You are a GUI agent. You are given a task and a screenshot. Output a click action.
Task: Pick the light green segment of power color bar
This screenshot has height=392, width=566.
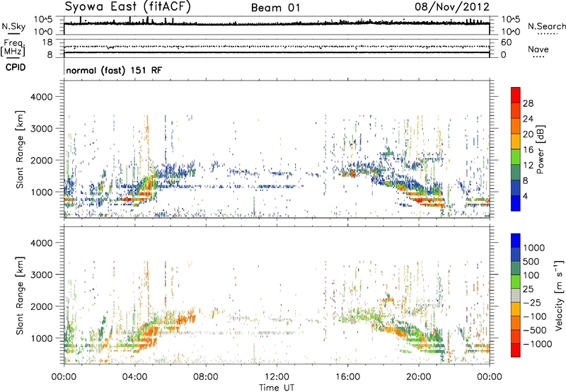tap(516, 157)
